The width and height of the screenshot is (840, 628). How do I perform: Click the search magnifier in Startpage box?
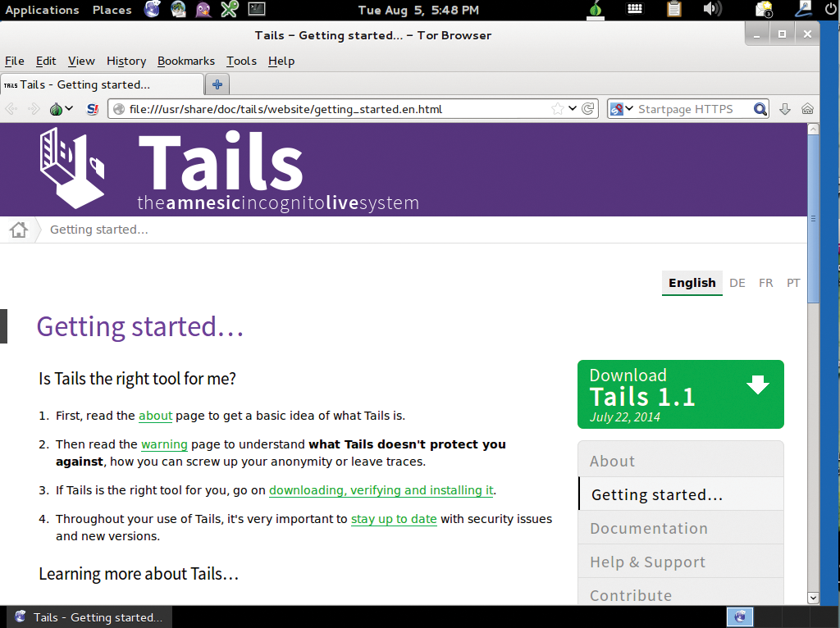[x=760, y=109]
